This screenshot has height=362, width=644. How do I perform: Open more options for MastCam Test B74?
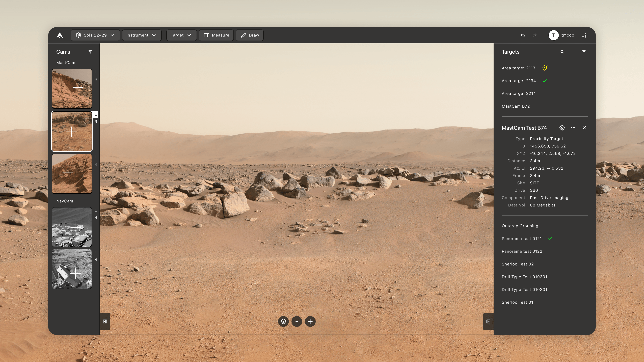point(573,128)
